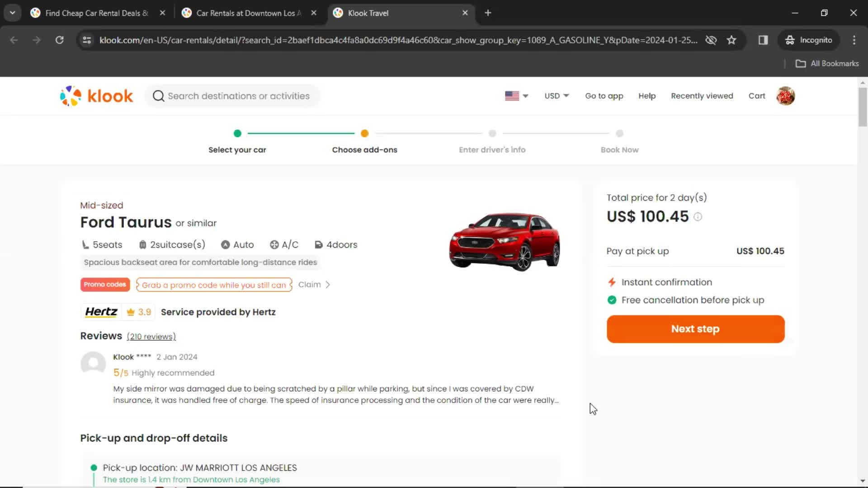
Task: Click the Cart icon
Action: [757, 96]
